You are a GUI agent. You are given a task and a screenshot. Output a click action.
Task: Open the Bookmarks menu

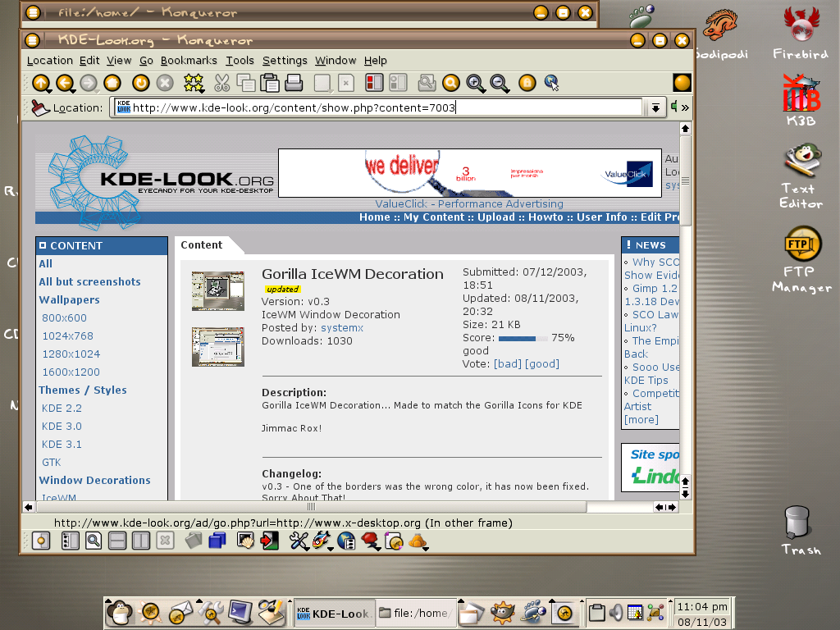189,61
